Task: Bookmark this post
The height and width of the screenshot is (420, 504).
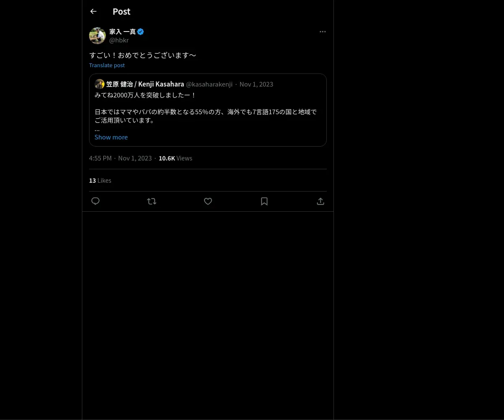Action: [264, 201]
